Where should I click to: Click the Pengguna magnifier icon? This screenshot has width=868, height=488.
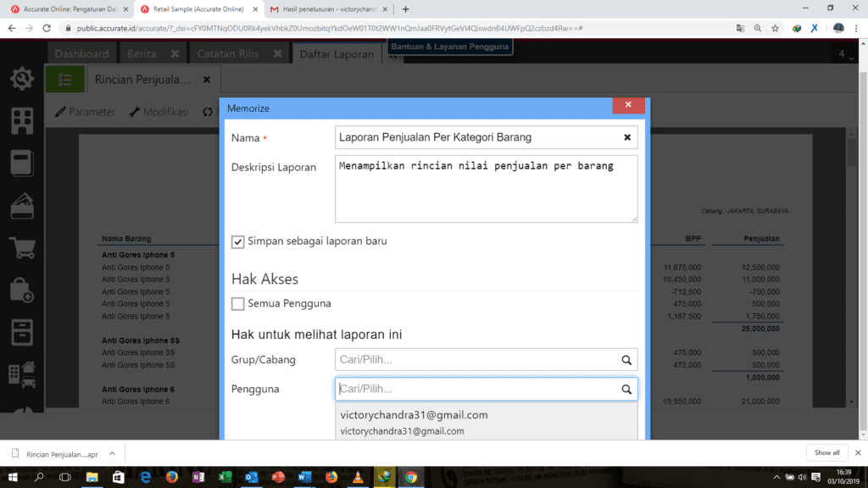click(x=626, y=390)
